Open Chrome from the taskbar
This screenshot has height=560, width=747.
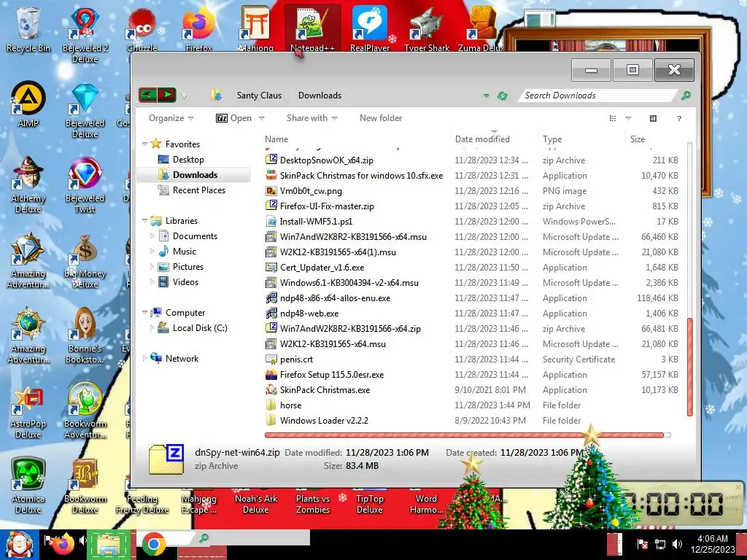tap(153, 544)
